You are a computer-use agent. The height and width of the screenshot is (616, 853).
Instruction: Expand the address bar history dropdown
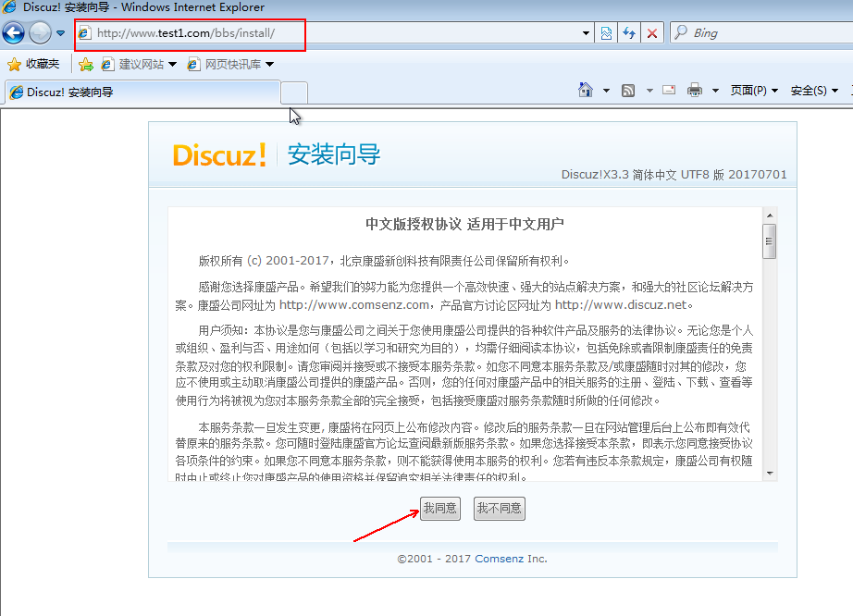pos(586,33)
